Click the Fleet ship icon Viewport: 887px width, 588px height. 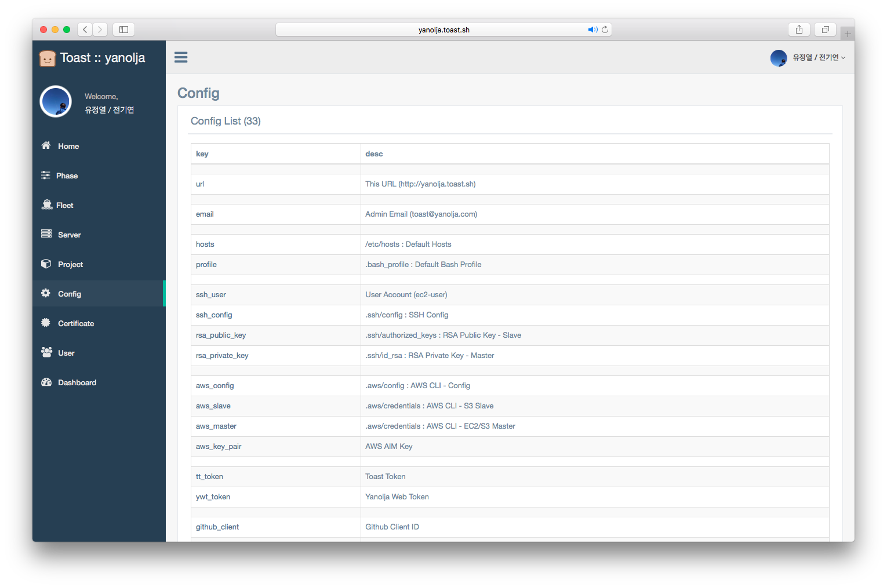[47, 204]
